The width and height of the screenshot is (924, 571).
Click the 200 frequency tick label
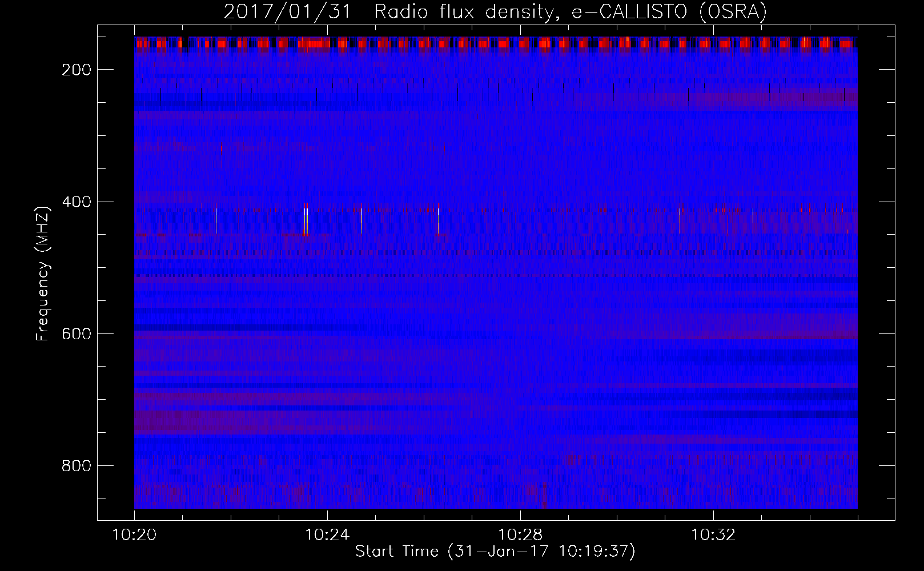(77, 70)
